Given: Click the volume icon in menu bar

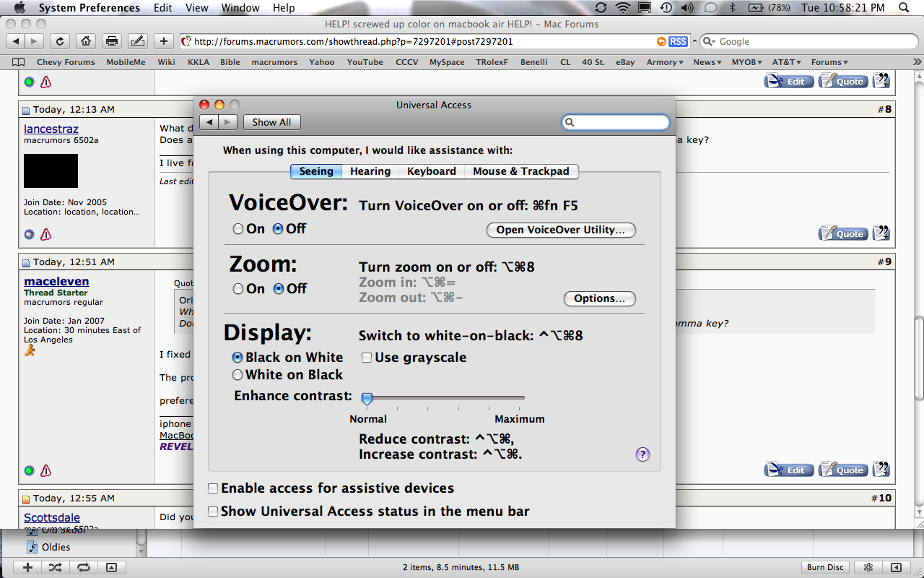Looking at the screenshot, I should point(687,8).
